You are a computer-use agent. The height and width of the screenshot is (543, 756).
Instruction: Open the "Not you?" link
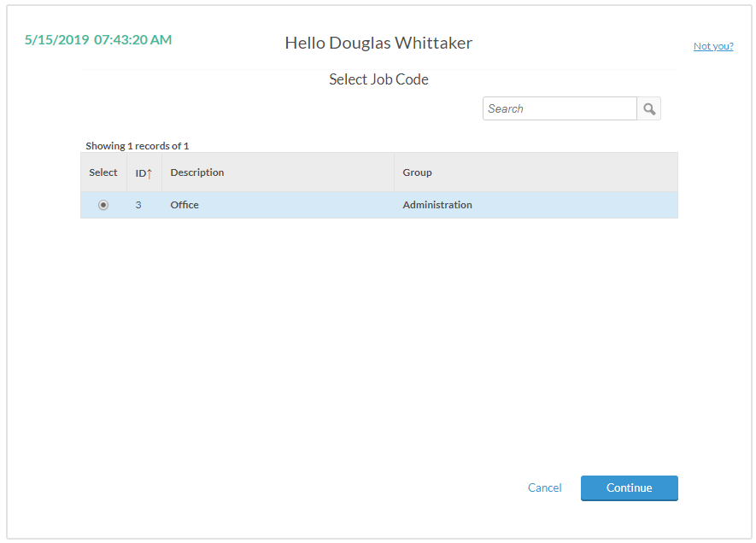pos(713,46)
